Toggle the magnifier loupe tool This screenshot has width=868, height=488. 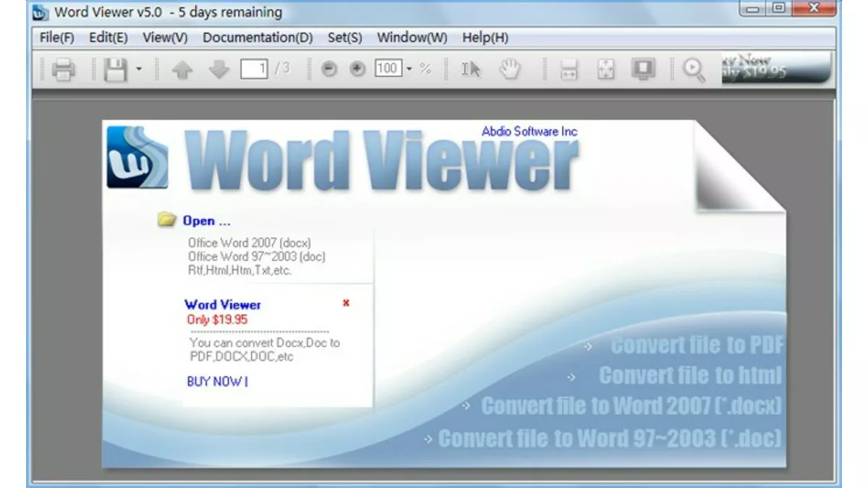coord(694,69)
